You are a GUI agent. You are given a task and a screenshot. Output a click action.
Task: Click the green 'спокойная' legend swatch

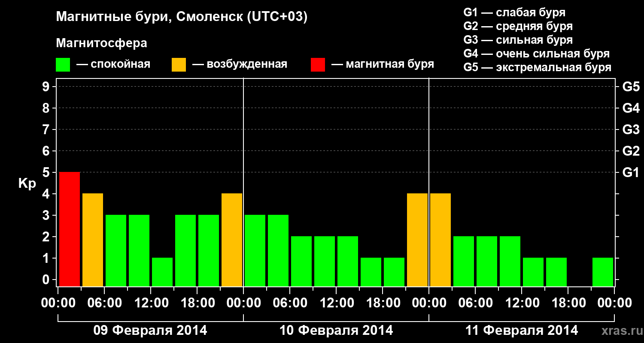coord(63,65)
